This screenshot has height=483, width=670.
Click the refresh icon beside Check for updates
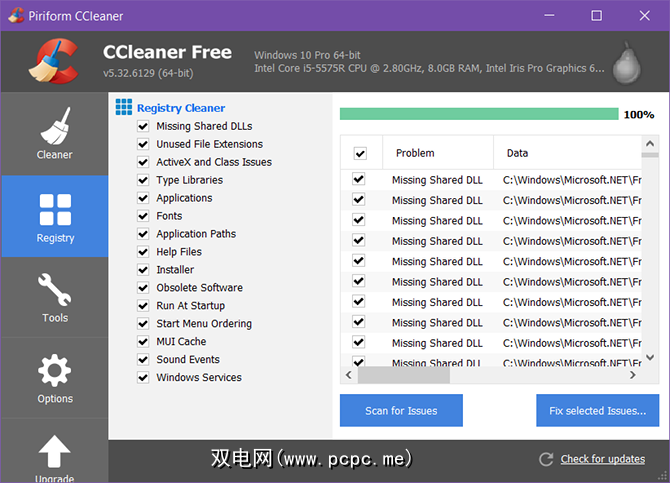click(x=546, y=459)
